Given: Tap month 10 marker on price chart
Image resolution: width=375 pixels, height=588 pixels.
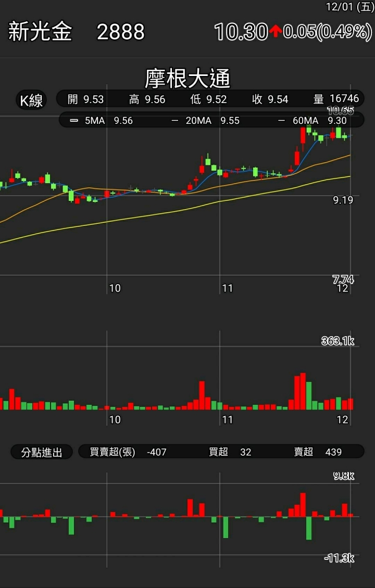Looking at the screenshot, I should click(115, 288).
